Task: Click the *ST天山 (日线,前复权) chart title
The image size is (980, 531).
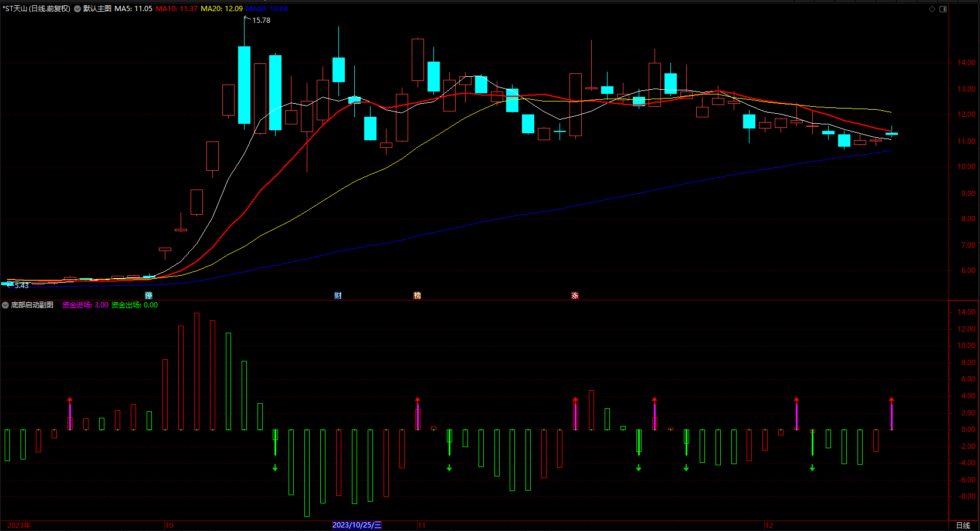Action: 36,9
